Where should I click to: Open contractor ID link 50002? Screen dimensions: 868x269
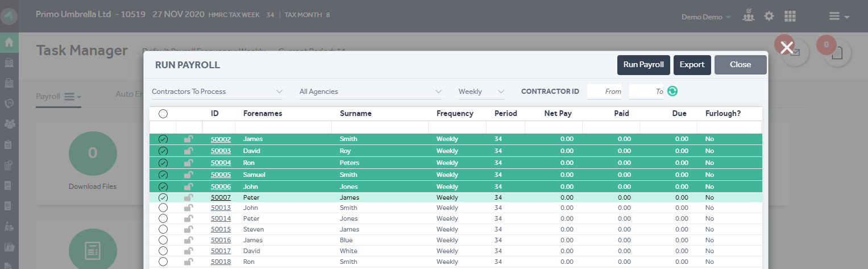(x=221, y=139)
